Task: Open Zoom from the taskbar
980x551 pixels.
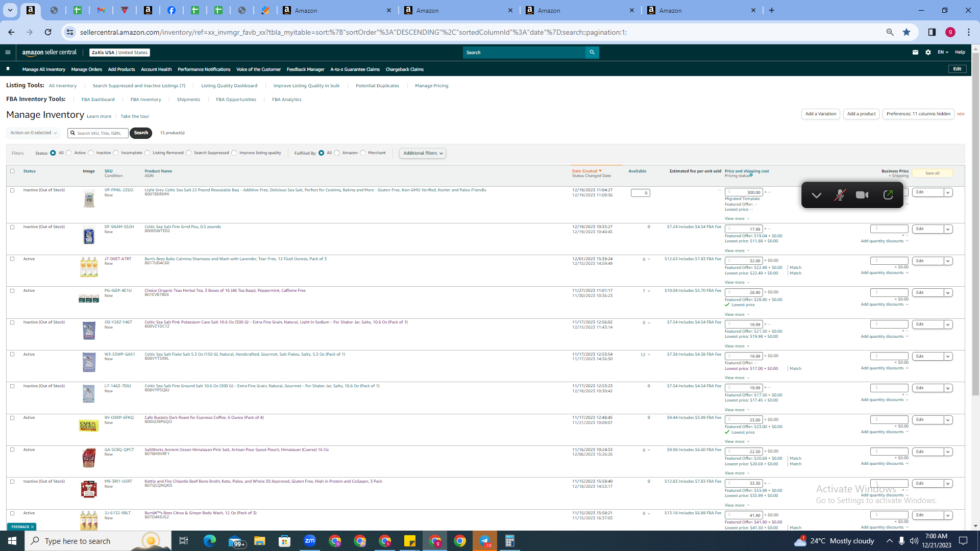Action: click(310, 541)
